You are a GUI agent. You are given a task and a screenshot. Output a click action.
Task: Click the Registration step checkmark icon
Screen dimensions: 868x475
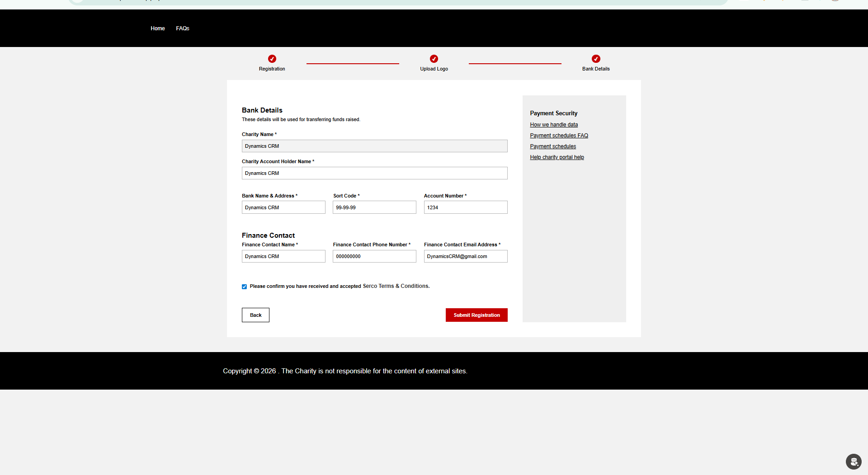[x=272, y=59]
